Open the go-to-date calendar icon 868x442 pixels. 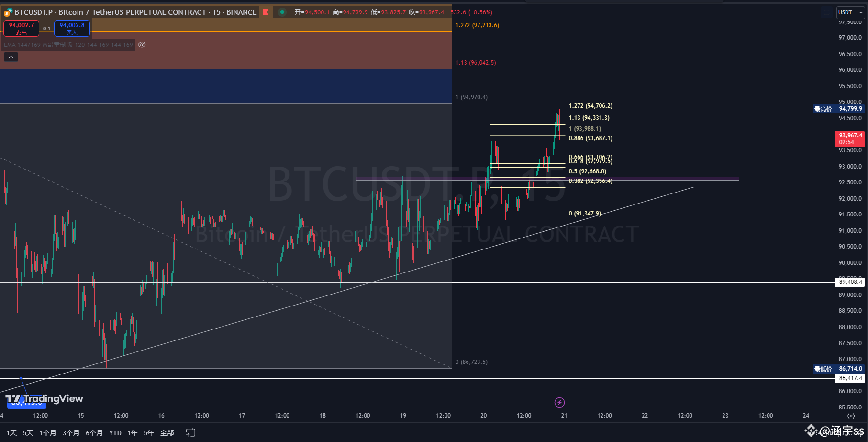[x=190, y=432]
